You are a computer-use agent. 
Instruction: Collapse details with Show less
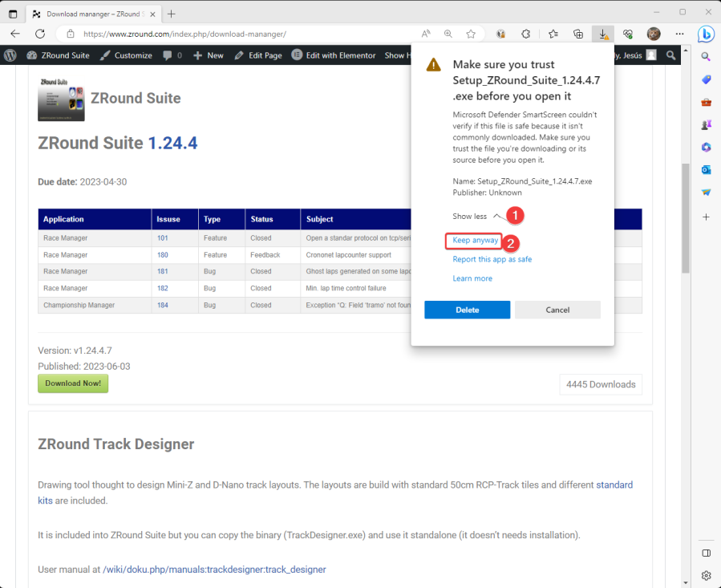(476, 217)
